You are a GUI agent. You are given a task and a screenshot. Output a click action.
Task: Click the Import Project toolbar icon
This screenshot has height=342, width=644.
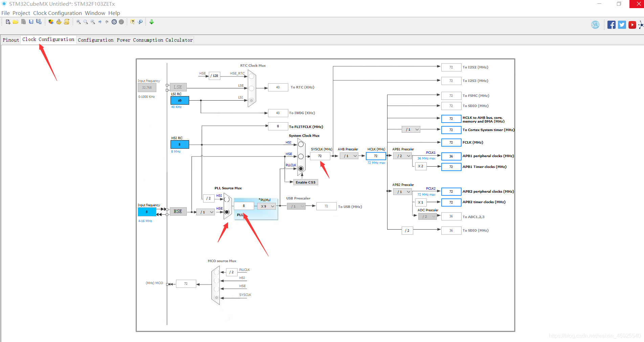pos(23,22)
